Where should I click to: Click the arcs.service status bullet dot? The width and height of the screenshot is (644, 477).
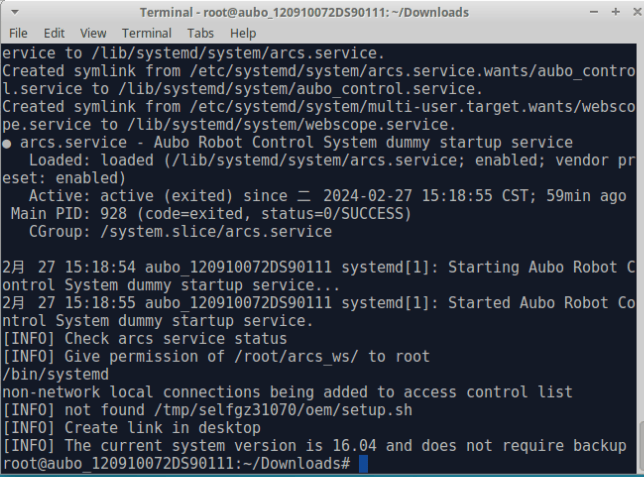point(7,143)
